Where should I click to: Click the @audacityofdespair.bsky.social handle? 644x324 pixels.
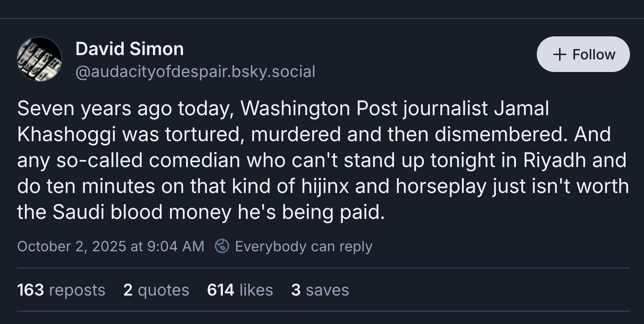tap(195, 71)
